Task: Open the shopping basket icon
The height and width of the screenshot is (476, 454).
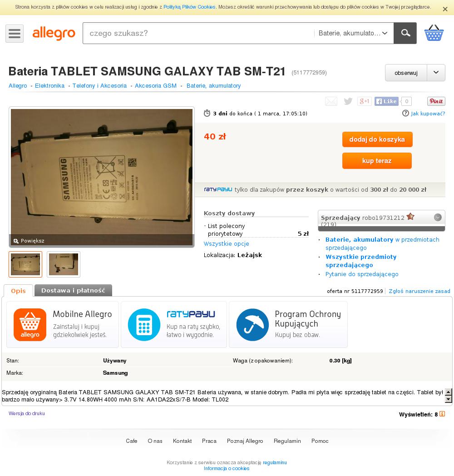Action: [434, 33]
